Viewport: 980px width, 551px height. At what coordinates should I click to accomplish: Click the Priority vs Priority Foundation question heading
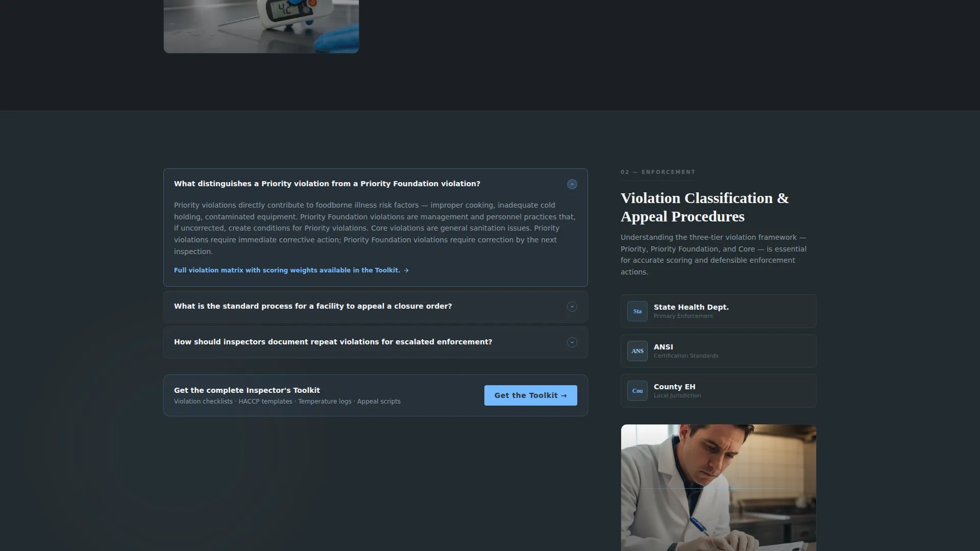coord(327,184)
